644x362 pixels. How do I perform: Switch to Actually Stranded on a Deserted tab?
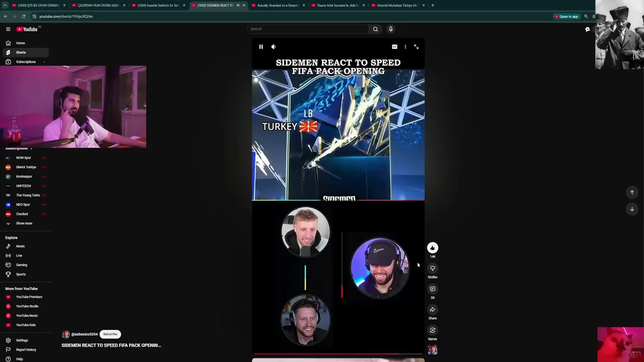coord(278,6)
